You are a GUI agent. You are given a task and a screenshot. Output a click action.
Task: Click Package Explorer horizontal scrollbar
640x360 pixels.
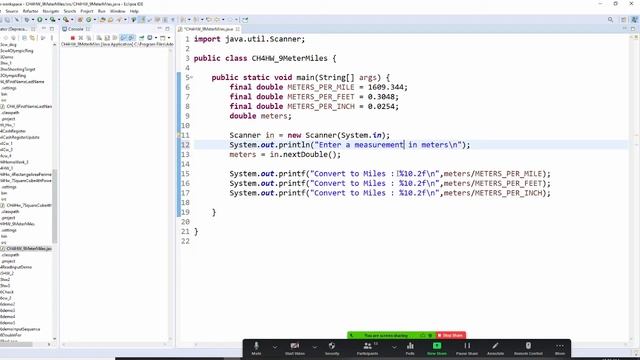click(x=16, y=344)
